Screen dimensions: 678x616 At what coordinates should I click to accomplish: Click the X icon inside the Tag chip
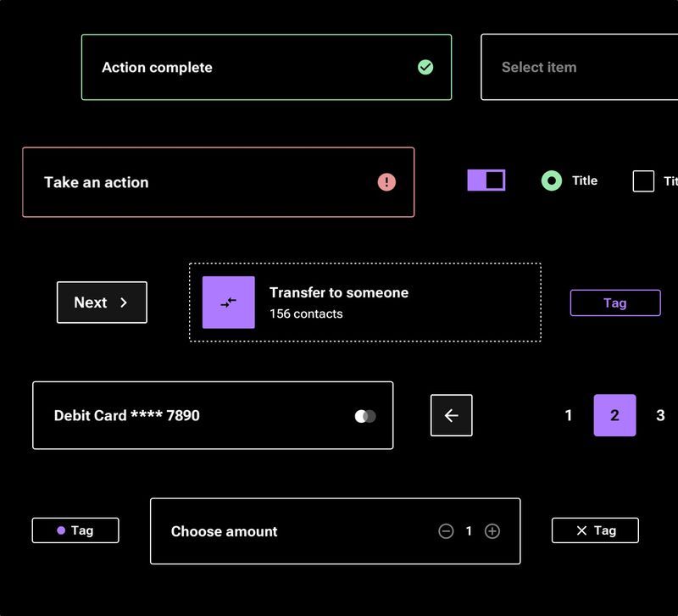coord(581,530)
